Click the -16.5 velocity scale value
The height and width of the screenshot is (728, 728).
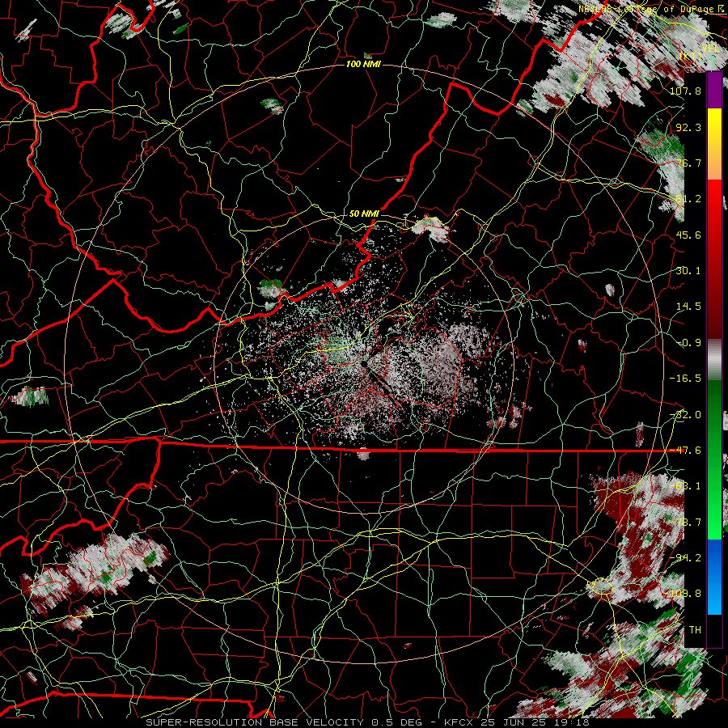[685, 379]
